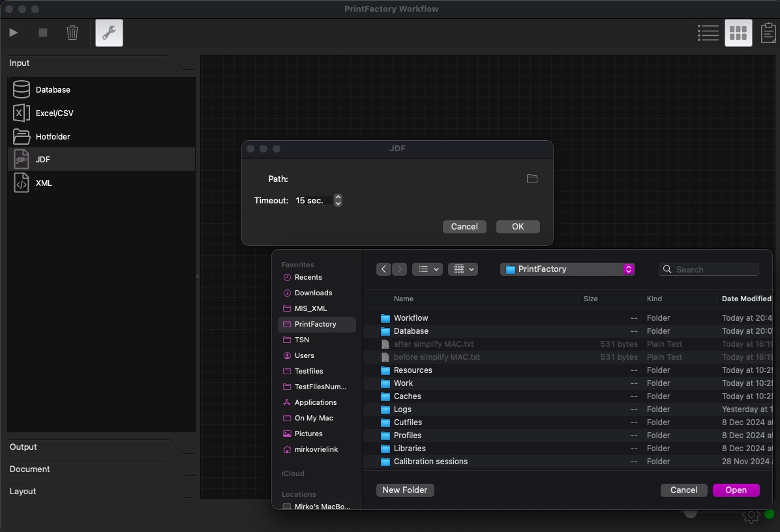This screenshot has height=532, width=780.
Task: Select the JDF input node
Action: coord(102,159)
